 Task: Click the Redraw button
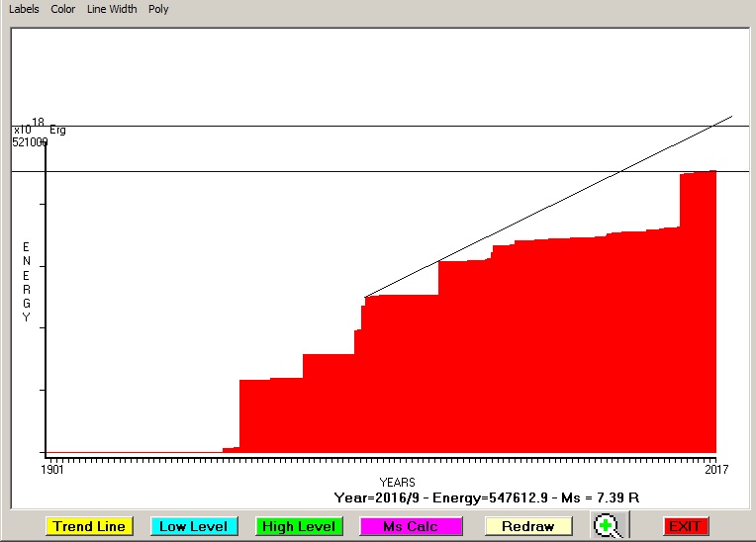[527, 526]
